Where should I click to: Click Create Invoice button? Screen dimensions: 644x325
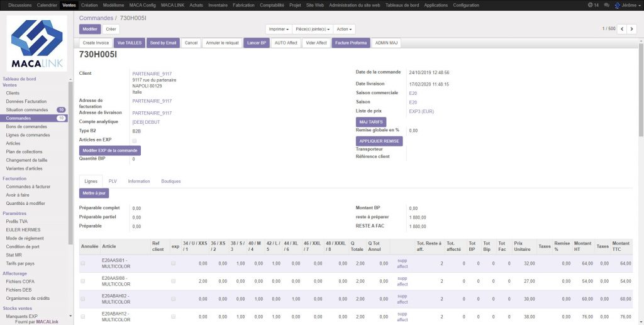pos(96,43)
